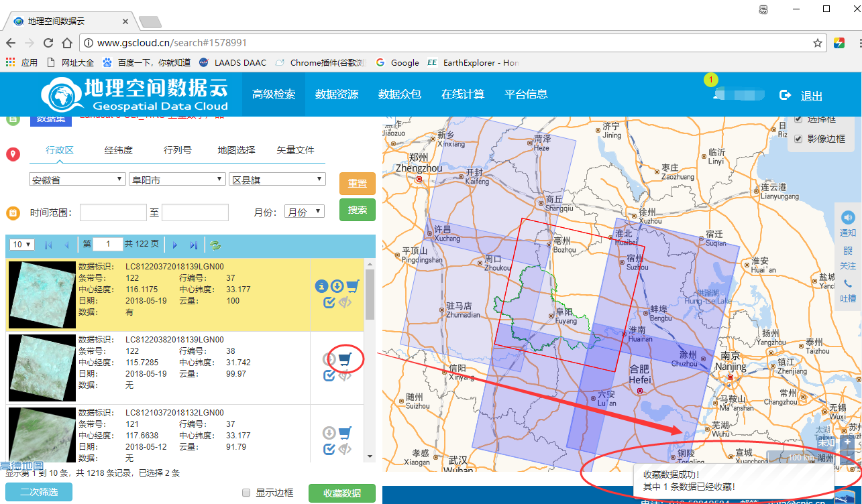Click the 收藏数据 button

(x=342, y=493)
